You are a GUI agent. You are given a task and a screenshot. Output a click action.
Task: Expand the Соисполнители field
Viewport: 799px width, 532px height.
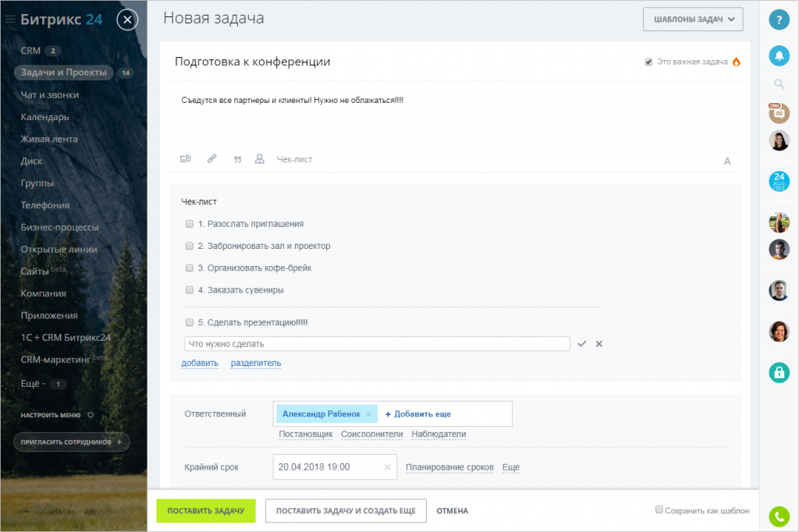click(x=372, y=434)
